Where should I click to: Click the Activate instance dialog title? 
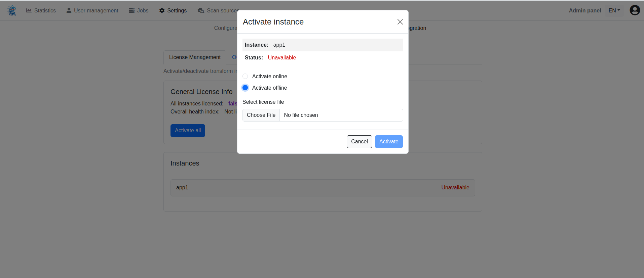273,22
